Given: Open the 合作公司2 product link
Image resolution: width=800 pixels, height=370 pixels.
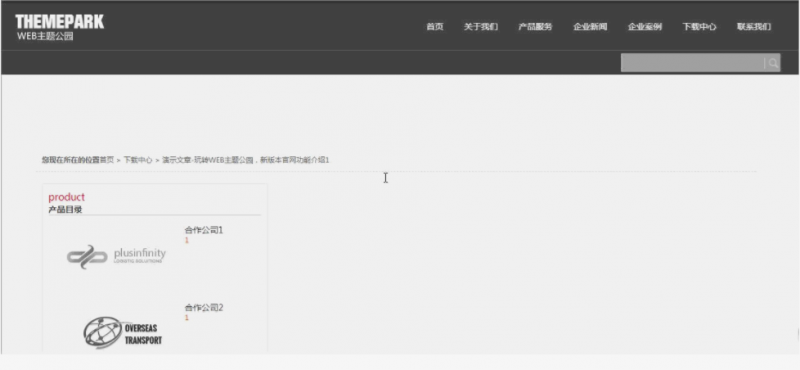Looking at the screenshot, I should click(204, 308).
